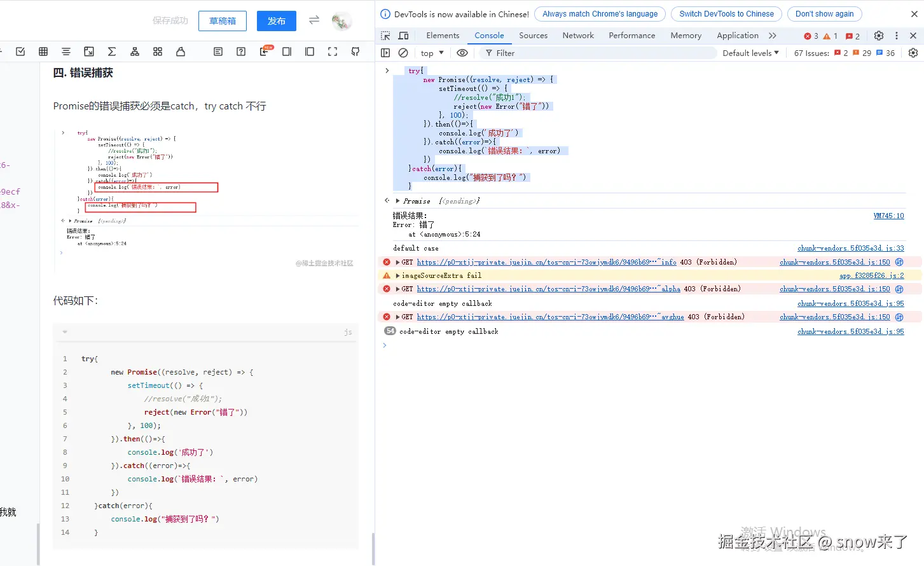Click the Don't show again button
The image size is (924, 566).
[x=824, y=14]
